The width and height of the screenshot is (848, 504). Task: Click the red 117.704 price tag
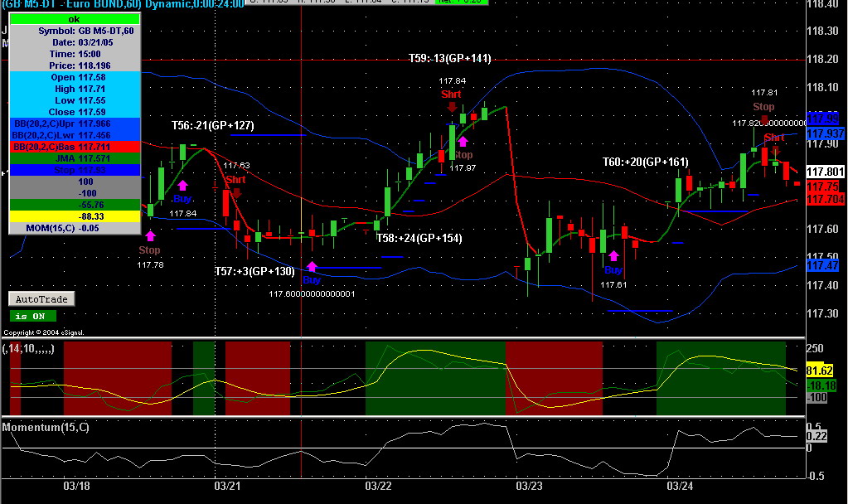pos(826,200)
